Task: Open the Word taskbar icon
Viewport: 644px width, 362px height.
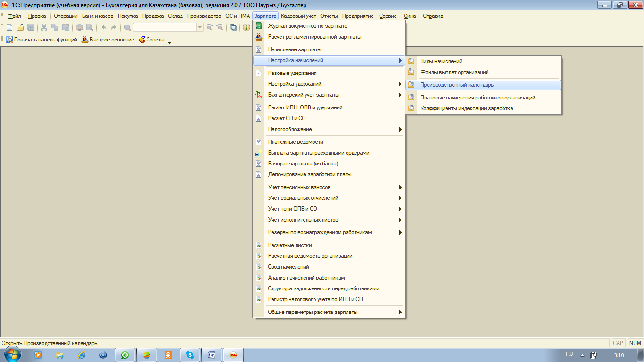Action: [212, 355]
